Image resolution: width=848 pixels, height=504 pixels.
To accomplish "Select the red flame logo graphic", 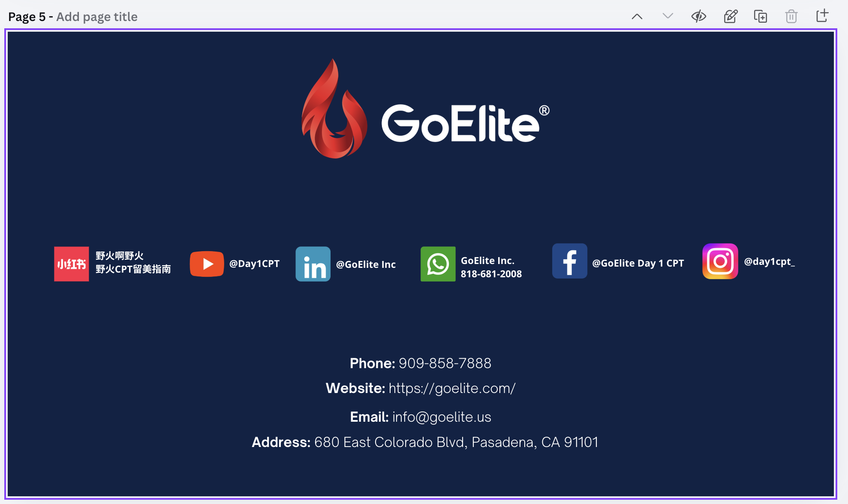I will [x=334, y=108].
